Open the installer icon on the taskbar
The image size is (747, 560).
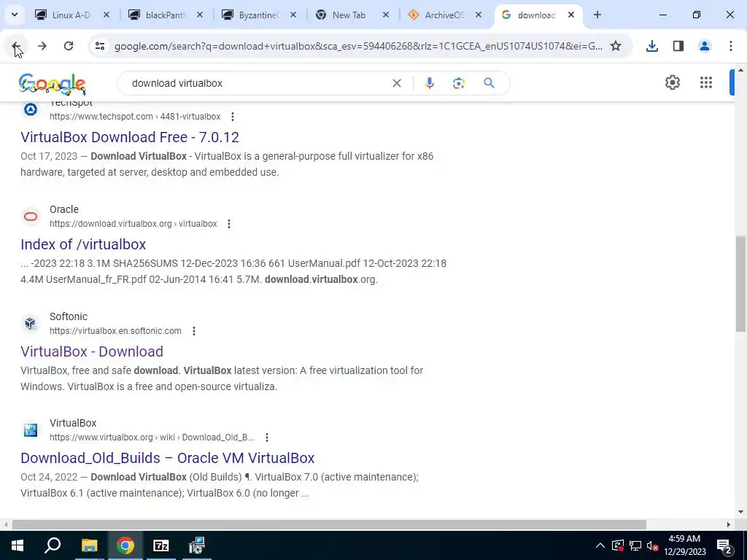click(197, 545)
